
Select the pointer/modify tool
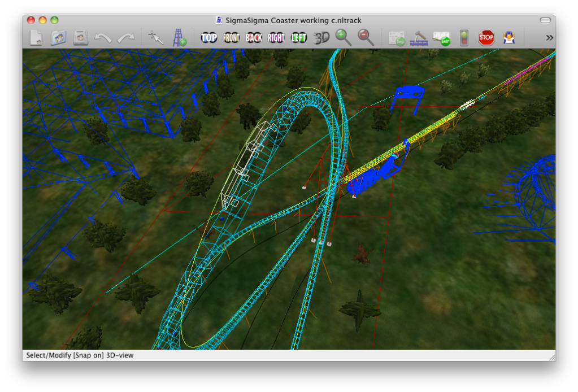154,38
